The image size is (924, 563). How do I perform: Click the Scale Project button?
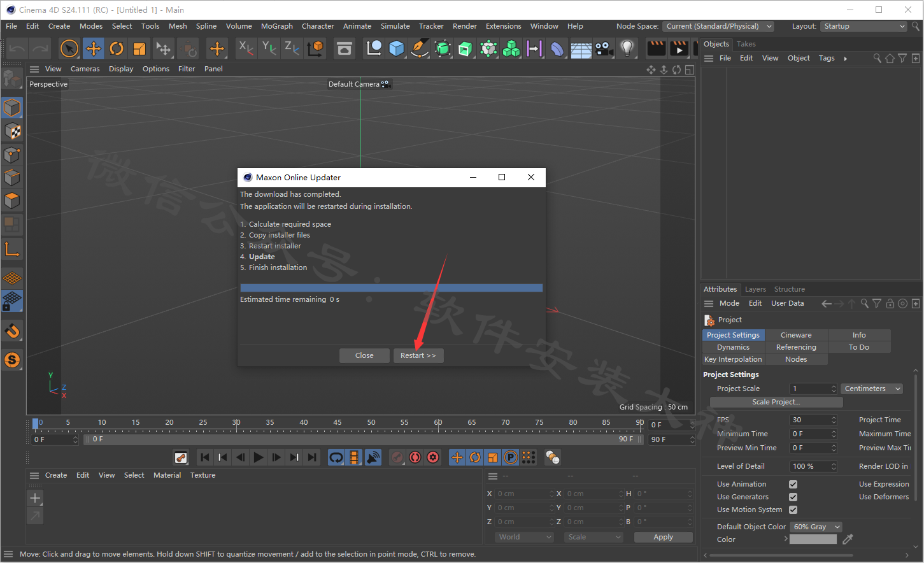(x=776, y=402)
